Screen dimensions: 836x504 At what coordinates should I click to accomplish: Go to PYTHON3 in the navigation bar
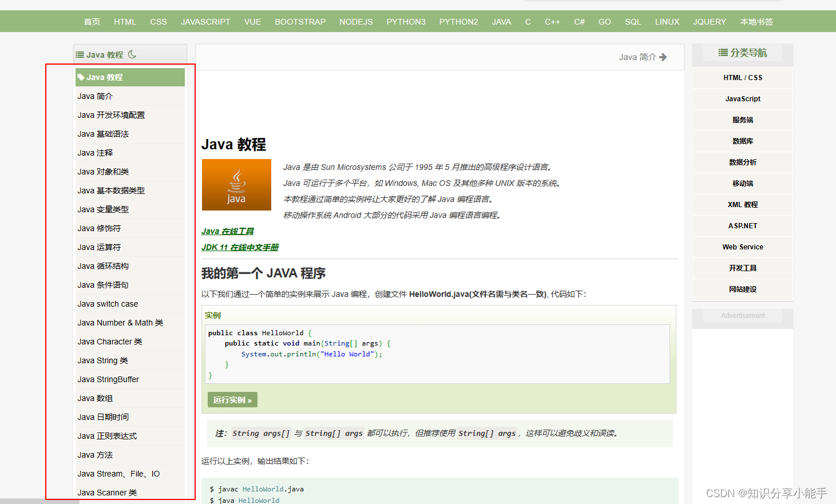[406, 22]
